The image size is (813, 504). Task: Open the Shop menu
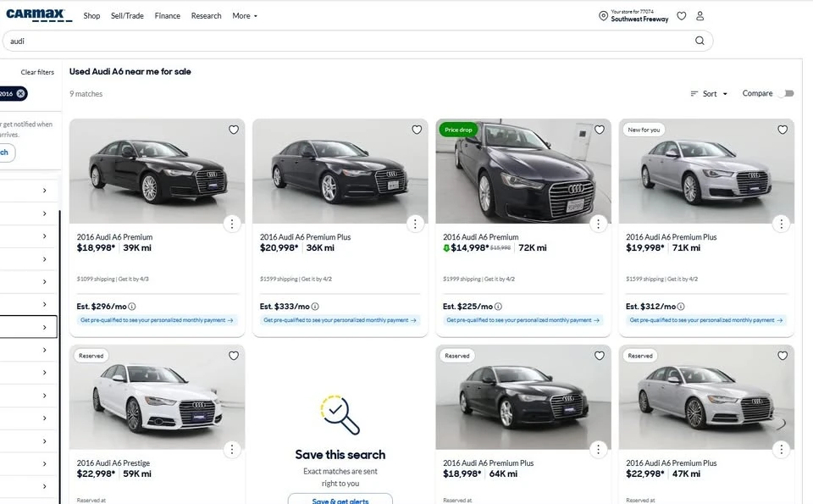[91, 16]
